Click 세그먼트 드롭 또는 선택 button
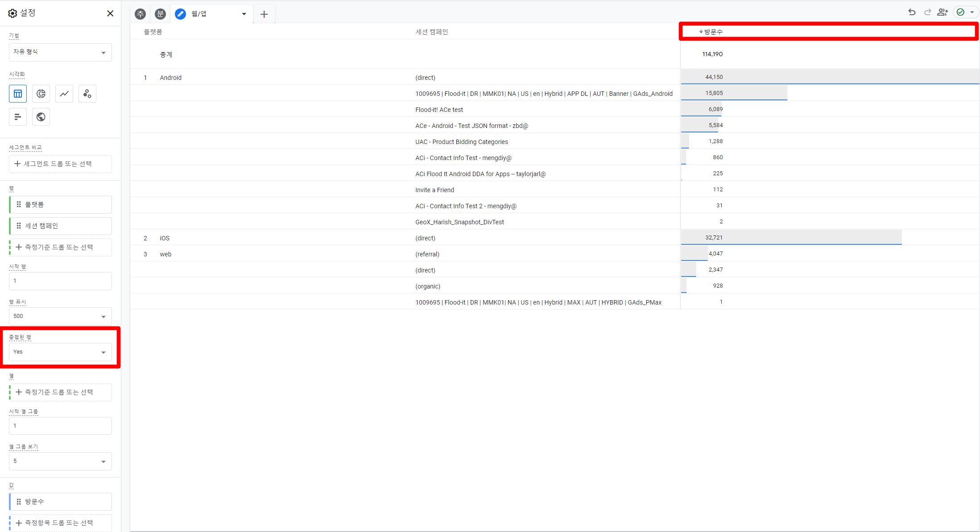The height and width of the screenshot is (532, 980). coord(60,164)
